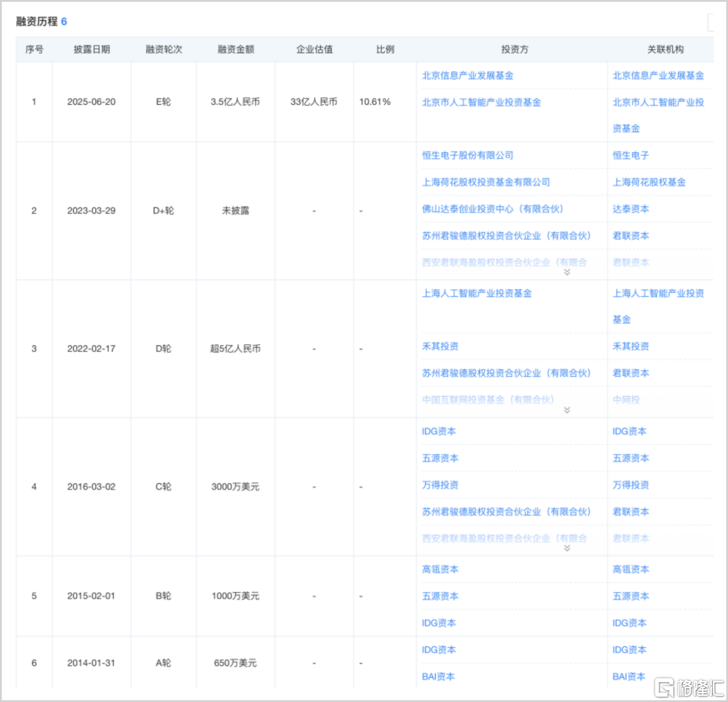Open 禾其投资 link in 关联机构 column
Image resolution: width=728 pixels, height=702 pixels.
tap(631, 346)
